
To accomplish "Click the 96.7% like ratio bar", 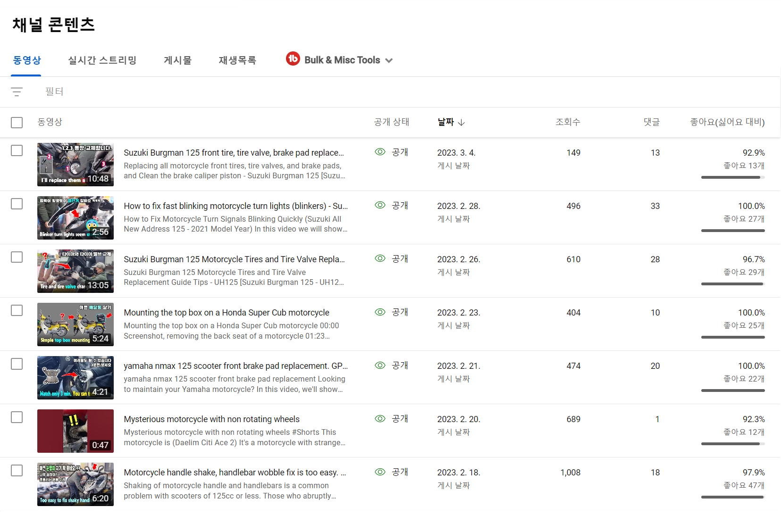I will coord(733,284).
